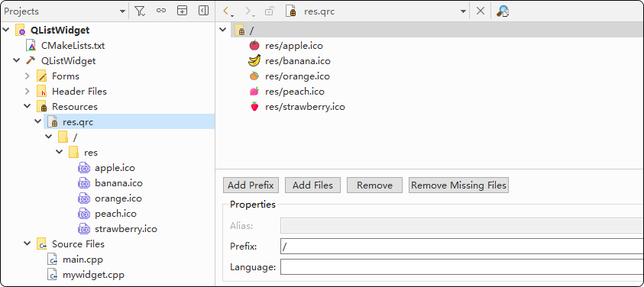Close the res.qrc document
Viewport: 644px width, 287px height.
coord(480,11)
